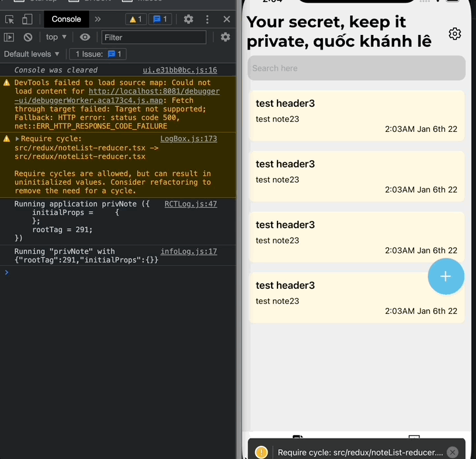
Task: Dismiss the Require cycle warning toast
Action: click(x=452, y=452)
